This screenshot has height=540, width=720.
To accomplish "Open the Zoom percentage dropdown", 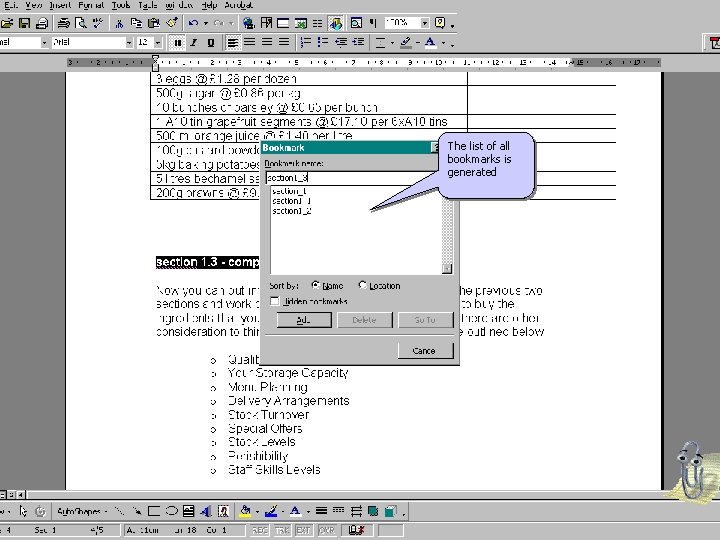I will click(425, 22).
